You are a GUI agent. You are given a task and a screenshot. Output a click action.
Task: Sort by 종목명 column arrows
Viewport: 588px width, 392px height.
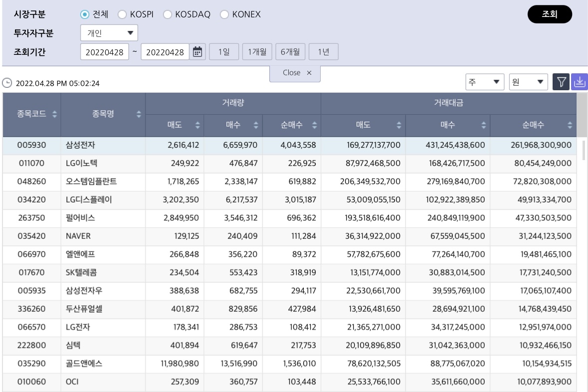pyautogui.click(x=139, y=114)
